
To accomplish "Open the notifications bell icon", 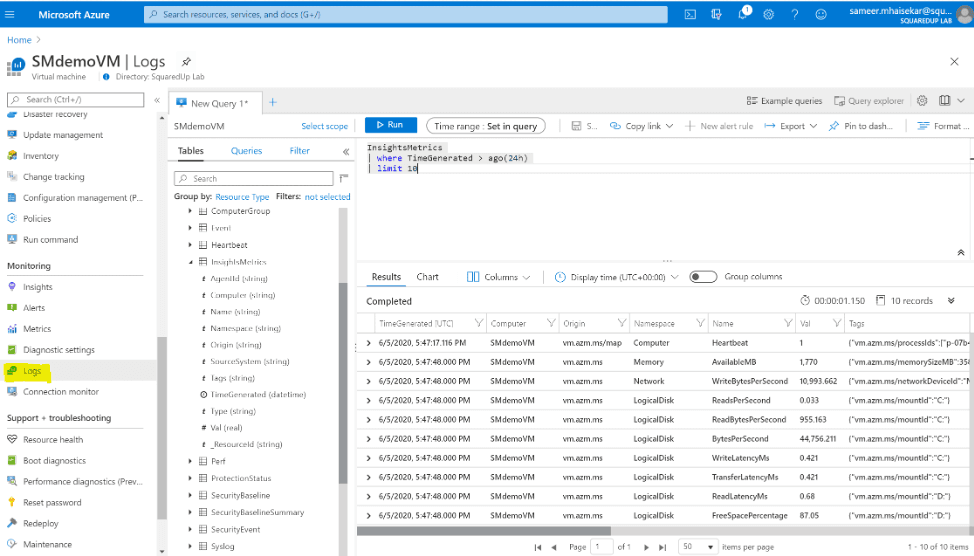I will [x=743, y=14].
